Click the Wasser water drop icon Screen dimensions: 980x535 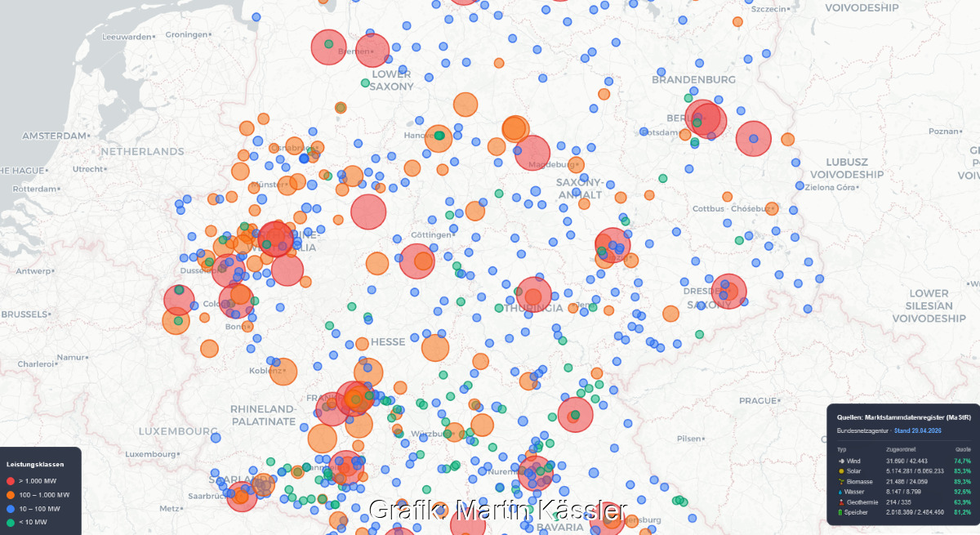pyautogui.click(x=841, y=492)
